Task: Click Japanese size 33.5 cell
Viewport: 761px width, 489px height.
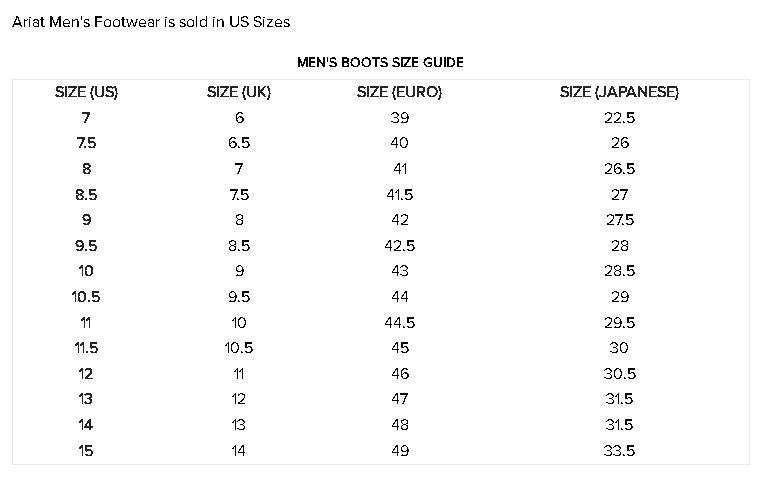Action: click(619, 451)
